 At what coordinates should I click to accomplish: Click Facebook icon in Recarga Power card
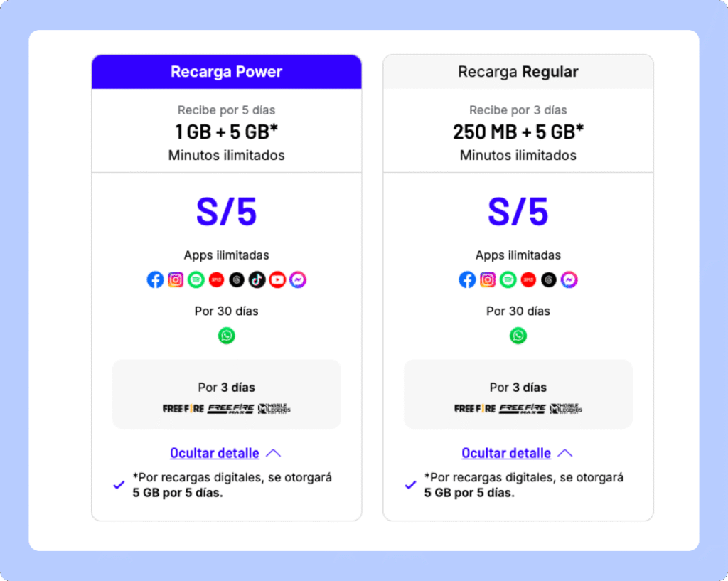[x=156, y=280]
